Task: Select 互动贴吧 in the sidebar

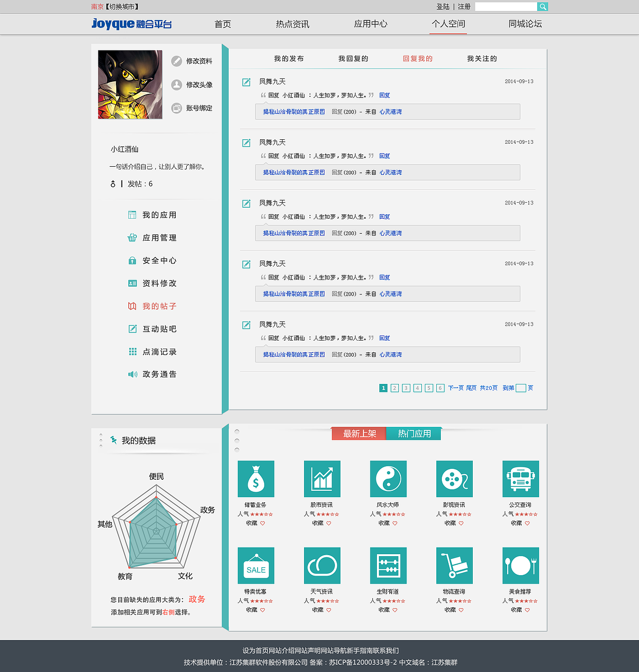Action: coord(159,329)
